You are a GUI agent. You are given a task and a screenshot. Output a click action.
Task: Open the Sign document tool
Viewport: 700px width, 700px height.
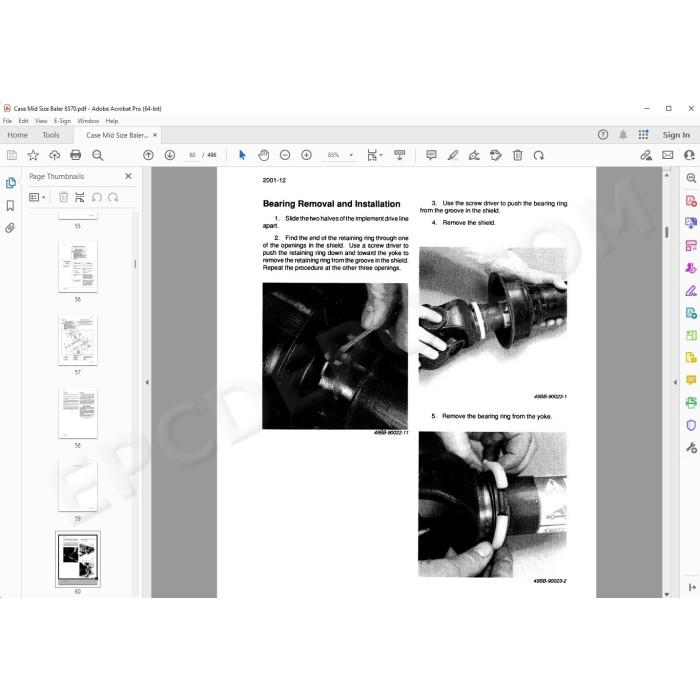coord(474,155)
